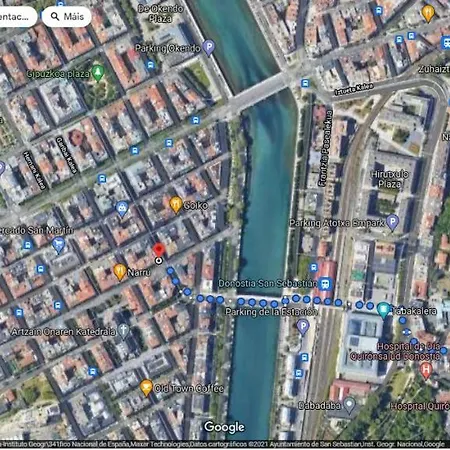Click the Parking de la Estación icon

(303, 327)
